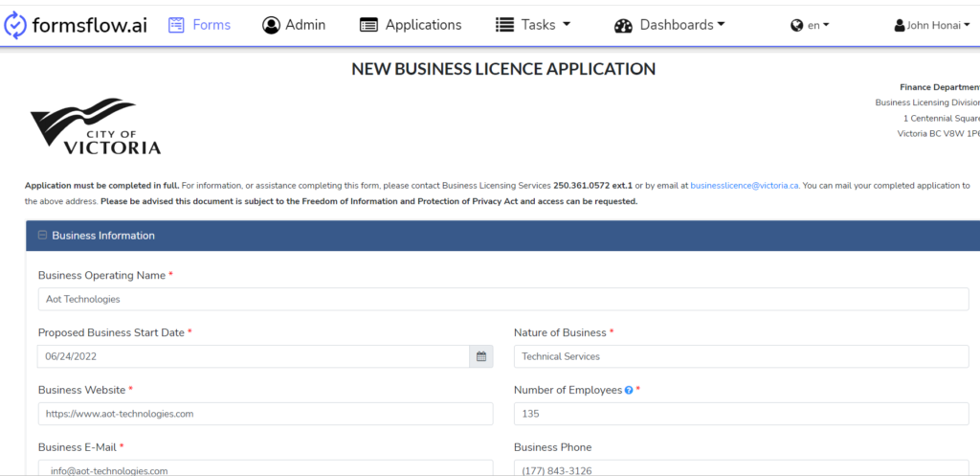The height and width of the screenshot is (476, 980).
Task: Click the Dashboards gauge icon
Action: [x=623, y=26]
